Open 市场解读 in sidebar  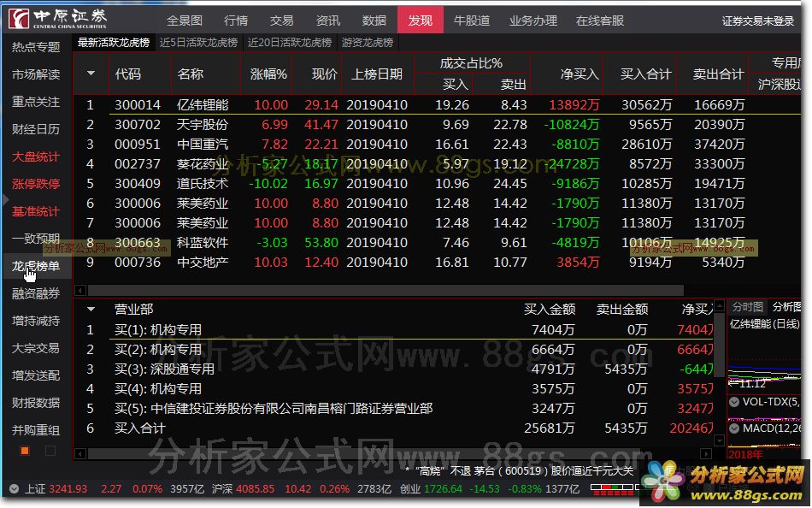click(36, 74)
